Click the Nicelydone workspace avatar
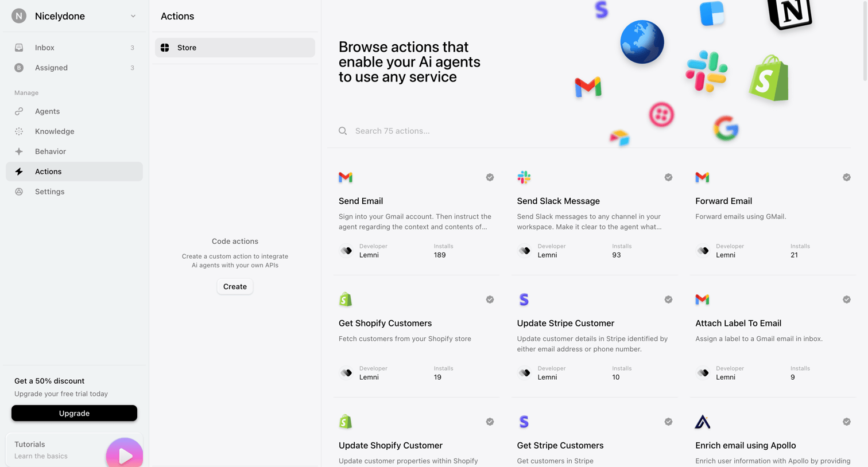This screenshot has height=467, width=868. 19,16
